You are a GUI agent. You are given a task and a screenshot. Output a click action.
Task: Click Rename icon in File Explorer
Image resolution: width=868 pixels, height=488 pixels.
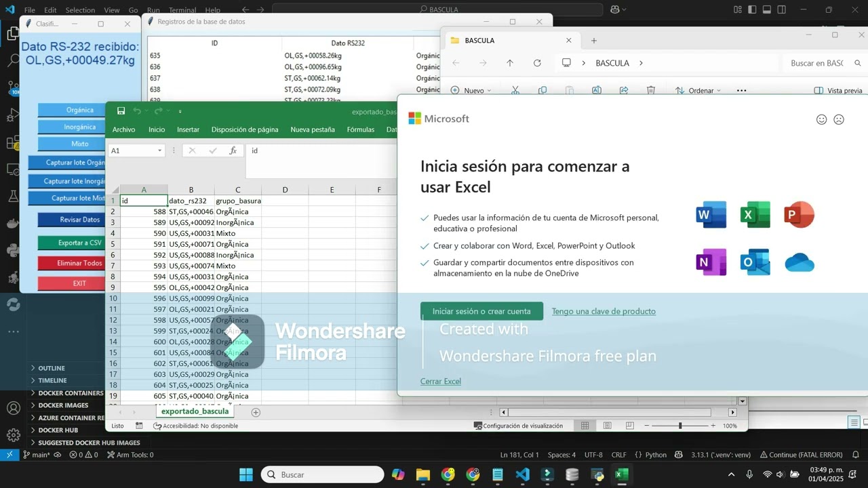click(597, 90)
